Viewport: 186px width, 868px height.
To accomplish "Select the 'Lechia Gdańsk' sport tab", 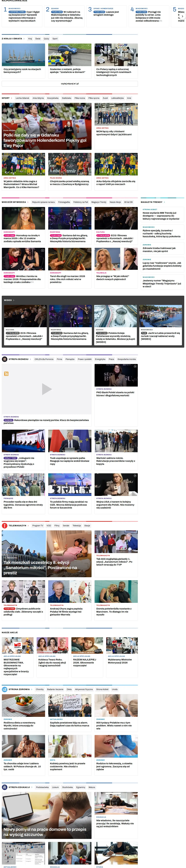I will coord(22,98).
